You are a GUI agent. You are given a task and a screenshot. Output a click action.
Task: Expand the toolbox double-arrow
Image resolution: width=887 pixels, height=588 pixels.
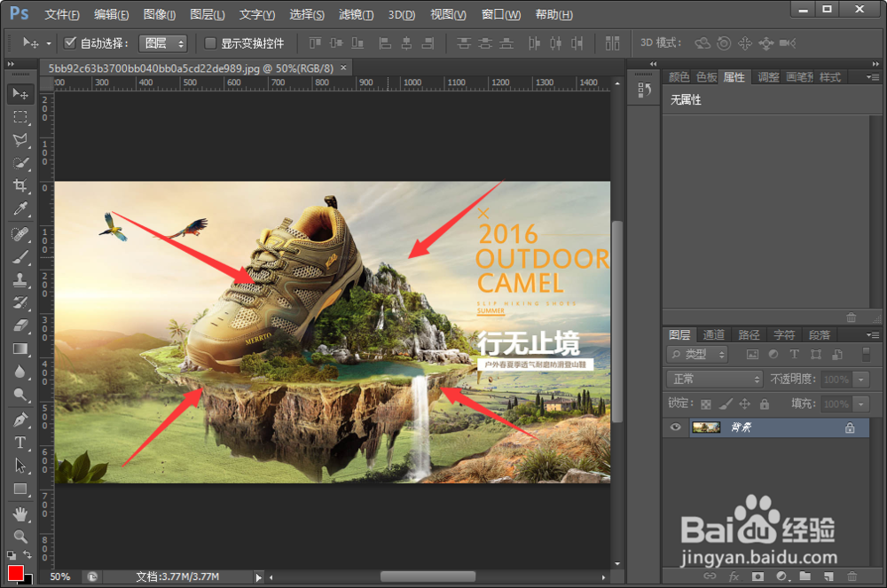pos(11,63)
